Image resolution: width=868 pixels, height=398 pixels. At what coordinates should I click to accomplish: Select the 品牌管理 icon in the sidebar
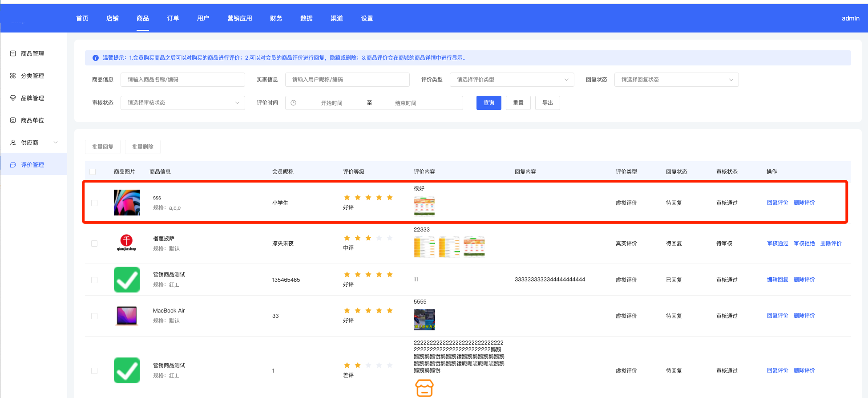(x=13, y=98)
